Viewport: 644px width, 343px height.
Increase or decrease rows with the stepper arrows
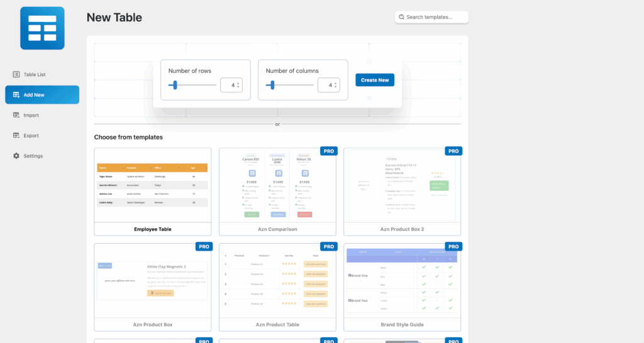238,85
